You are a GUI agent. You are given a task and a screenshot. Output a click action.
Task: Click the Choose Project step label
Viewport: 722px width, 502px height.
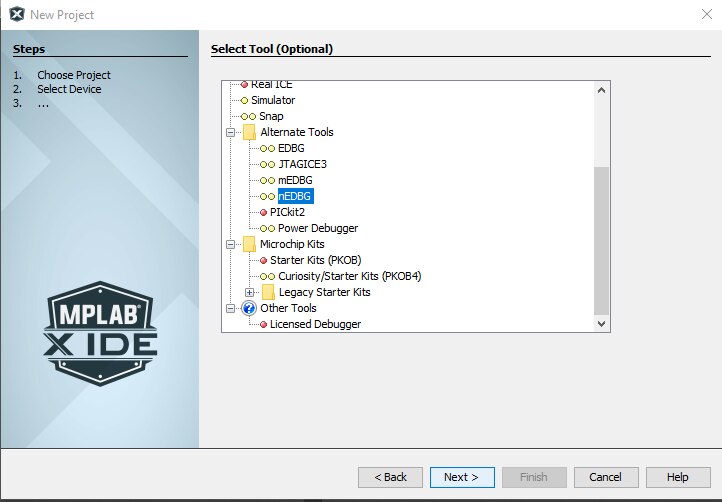pyautogui.click(x=74, y=75)
